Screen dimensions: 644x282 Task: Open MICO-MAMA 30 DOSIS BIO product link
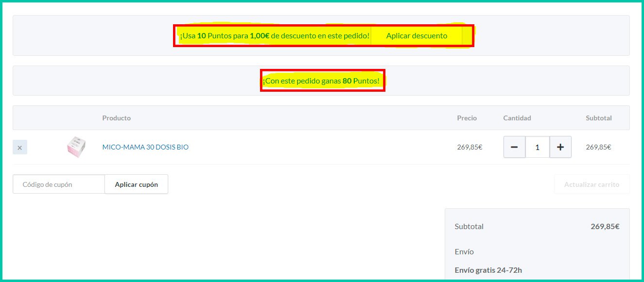tap(145, 147)
